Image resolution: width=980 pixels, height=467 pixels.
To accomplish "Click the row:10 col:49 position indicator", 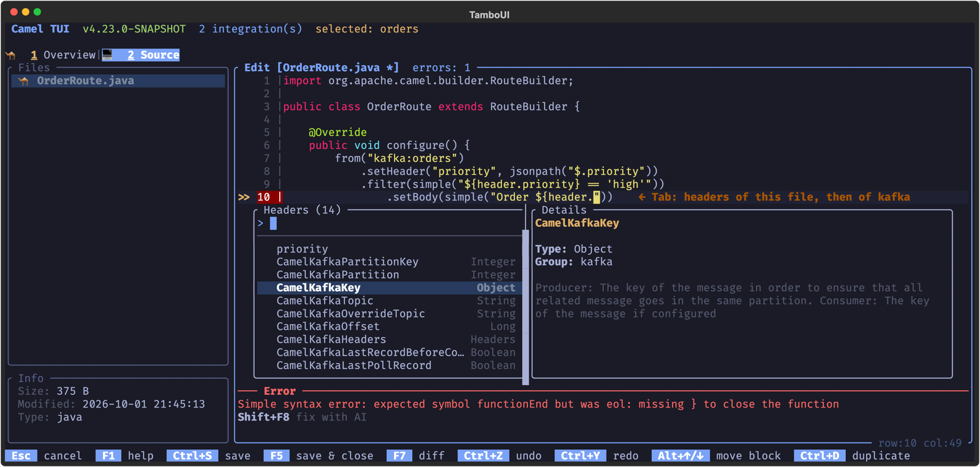I will click(920, 443).
